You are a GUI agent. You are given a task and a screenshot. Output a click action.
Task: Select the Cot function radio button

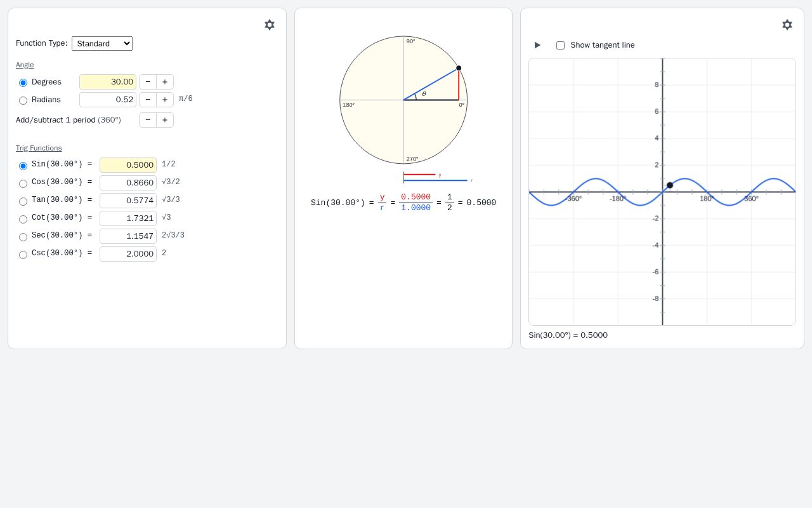23,219
